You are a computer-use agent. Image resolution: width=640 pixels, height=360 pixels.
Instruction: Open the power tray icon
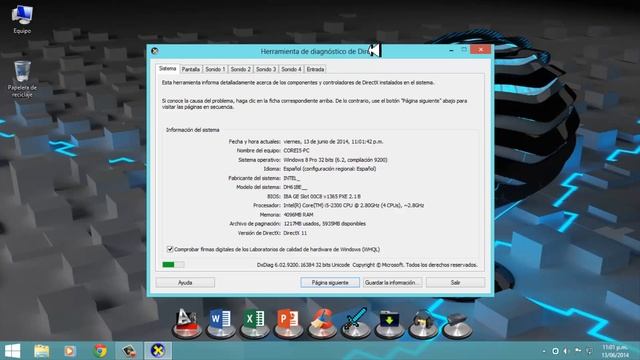(x=578, y=351)
